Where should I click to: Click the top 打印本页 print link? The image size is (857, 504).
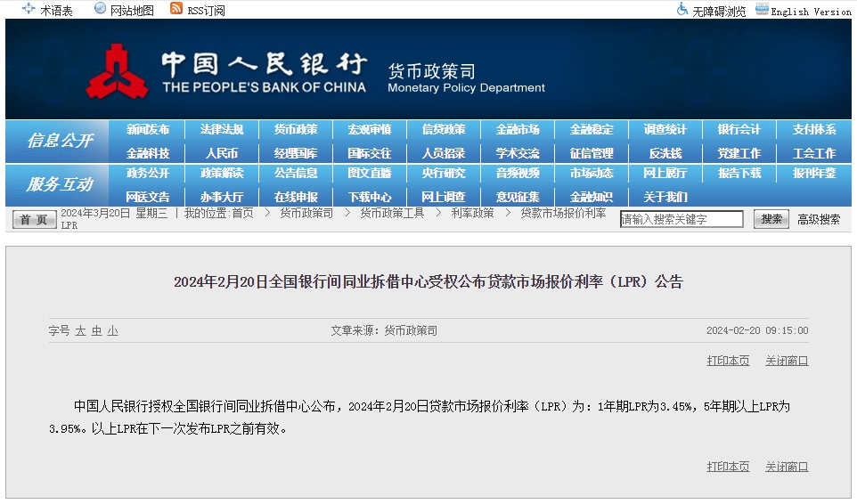click(728, 361)
